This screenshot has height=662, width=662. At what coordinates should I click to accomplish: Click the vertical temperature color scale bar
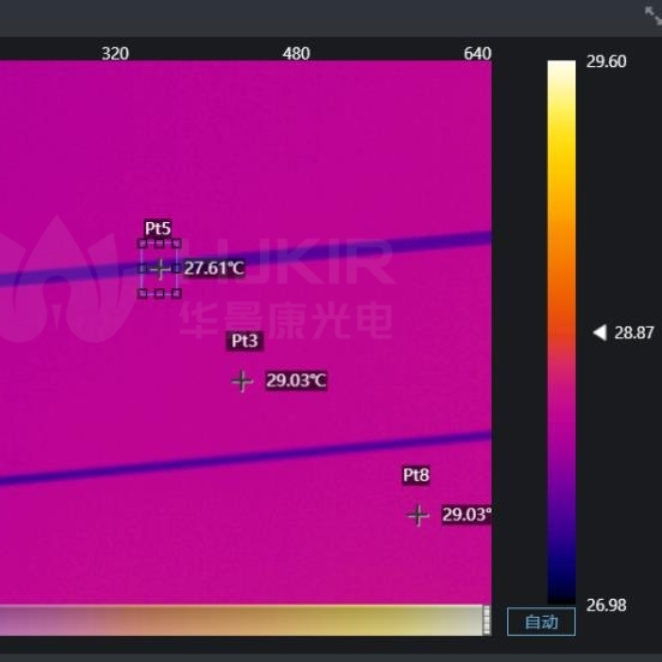(x=561, y=332)
